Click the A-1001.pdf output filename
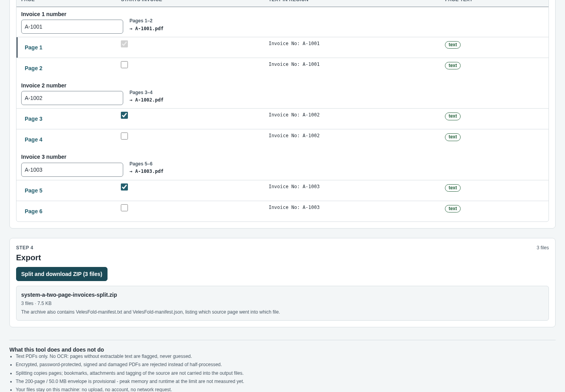 coord(149,29)
